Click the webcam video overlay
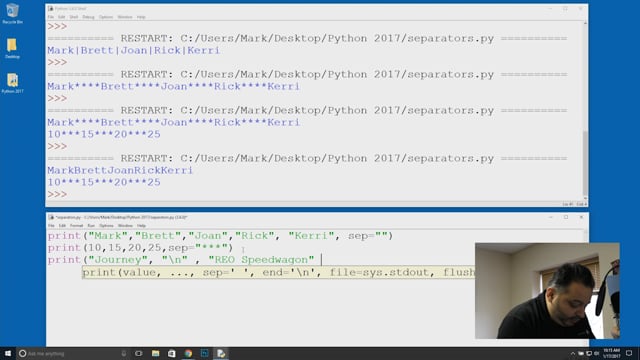The width and height of the screenshot is (640, 360). [x=547, y=291]
